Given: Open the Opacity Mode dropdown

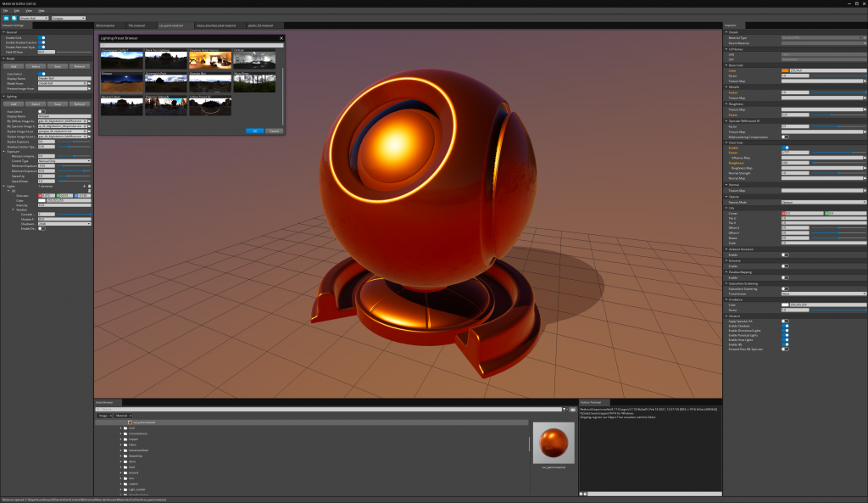Looking at the screenshot, I should [823, 202].
